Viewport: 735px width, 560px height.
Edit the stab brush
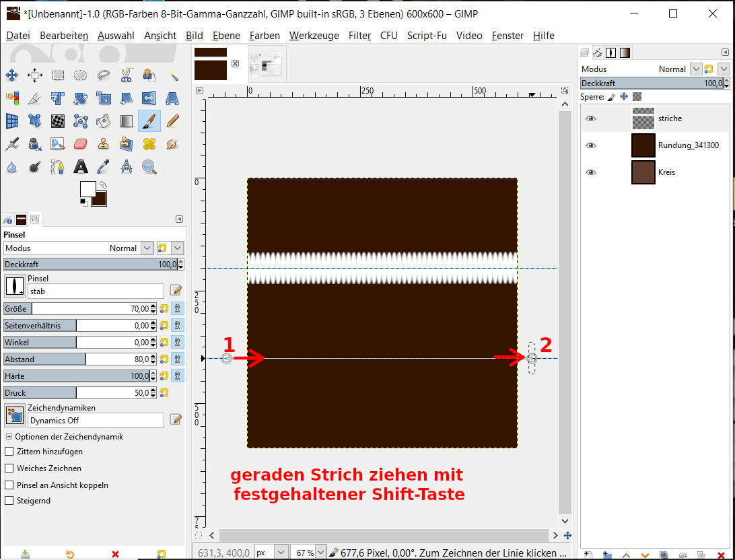tap(176, 290)
